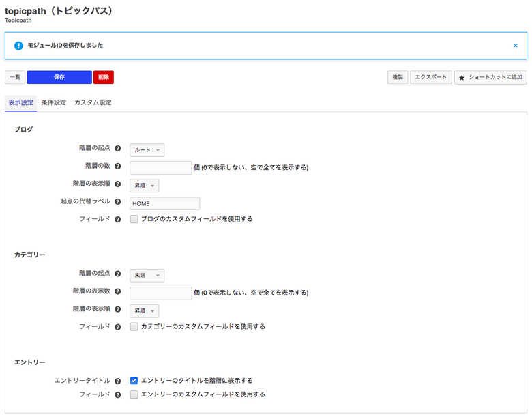Open the ルート dropdown for blog origin
Image resolution: width=532 pixels, height=419 pixels.
(x=147, y=150)
